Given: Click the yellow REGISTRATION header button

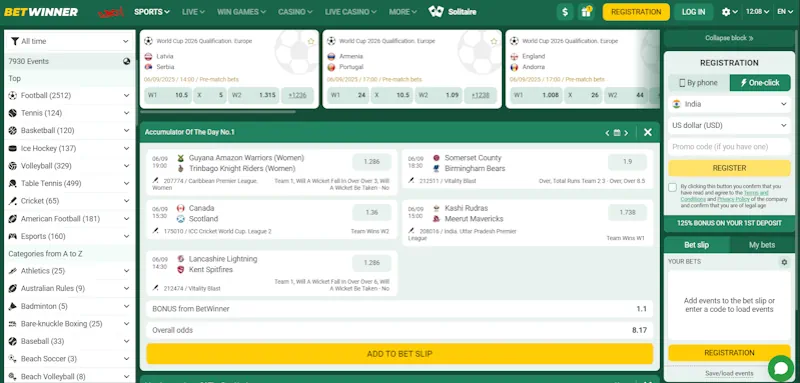Looking at the screenshot, I should click(636, 12).
